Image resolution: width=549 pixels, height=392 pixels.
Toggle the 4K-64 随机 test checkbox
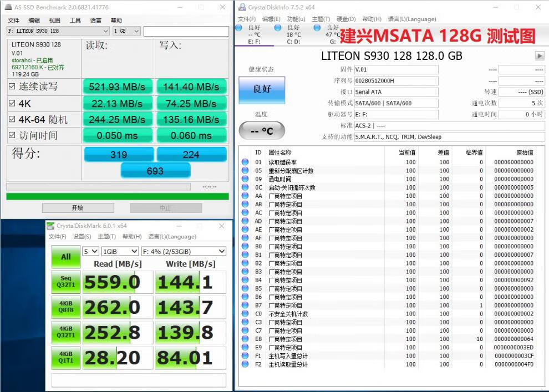[x=12, y=119]
